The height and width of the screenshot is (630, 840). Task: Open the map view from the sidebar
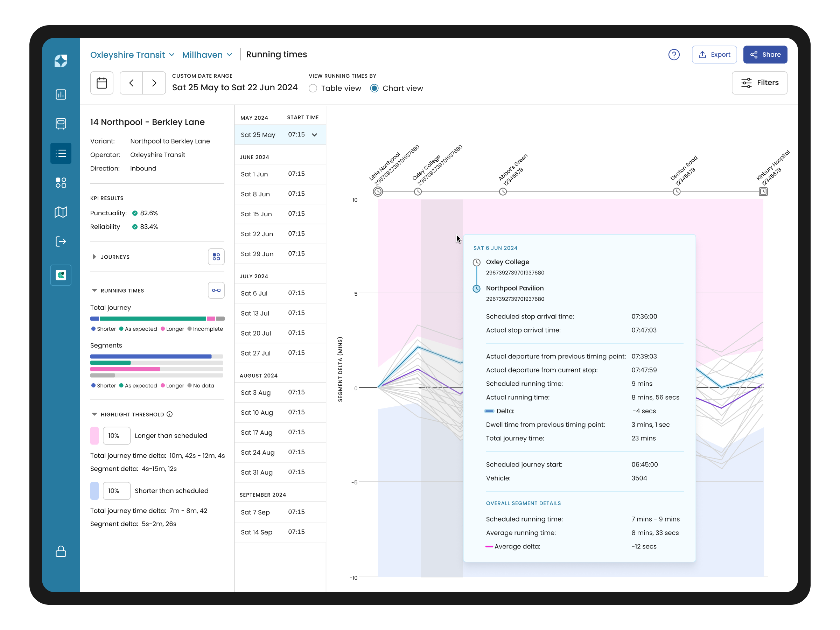[x=61, y=212]
